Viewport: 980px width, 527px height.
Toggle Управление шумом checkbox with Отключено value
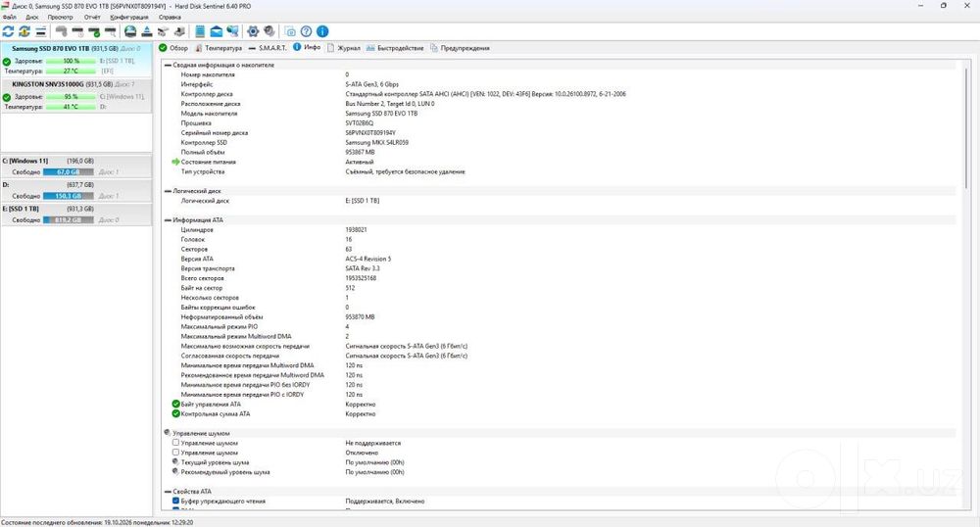coord(175,453)
